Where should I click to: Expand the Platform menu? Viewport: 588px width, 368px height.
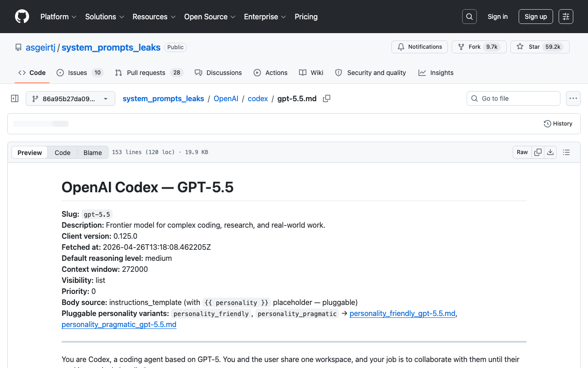pos(58,17)
